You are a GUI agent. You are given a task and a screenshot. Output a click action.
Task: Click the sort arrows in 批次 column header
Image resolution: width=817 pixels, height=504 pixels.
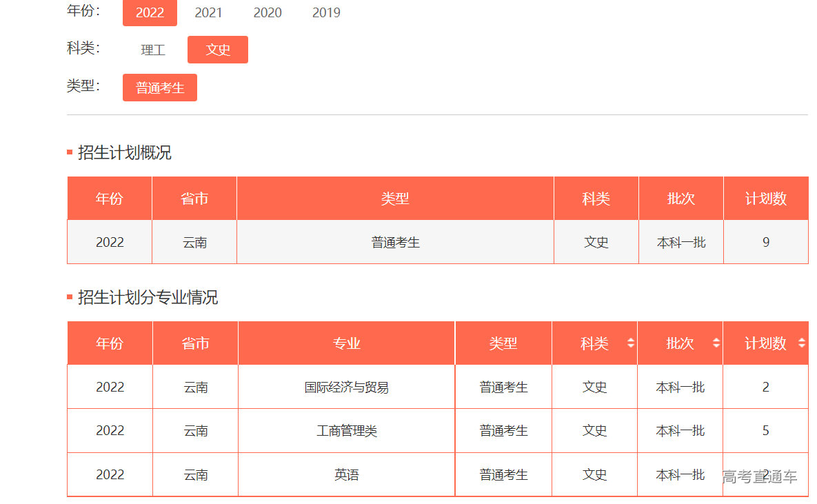[x=716, y=343]
